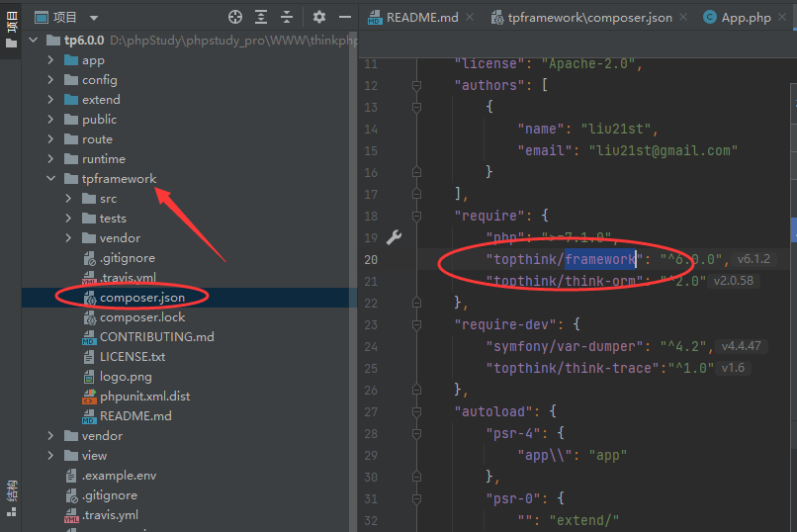Expand the src folder under tpframework

[68, 198]
